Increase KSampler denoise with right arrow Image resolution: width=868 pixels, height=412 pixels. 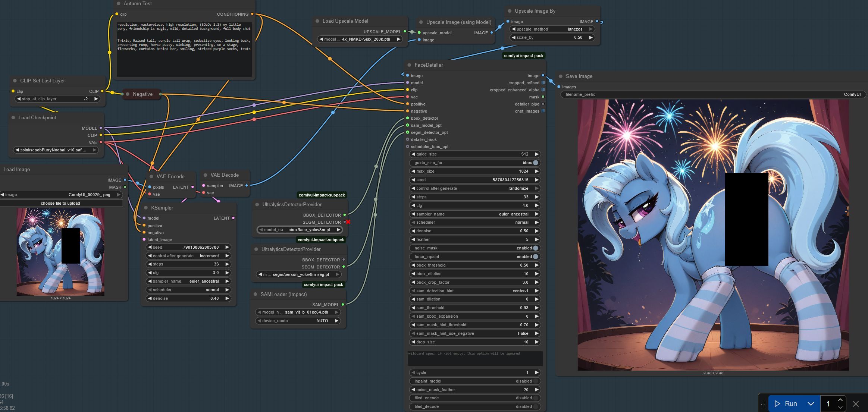coord(227,299)
